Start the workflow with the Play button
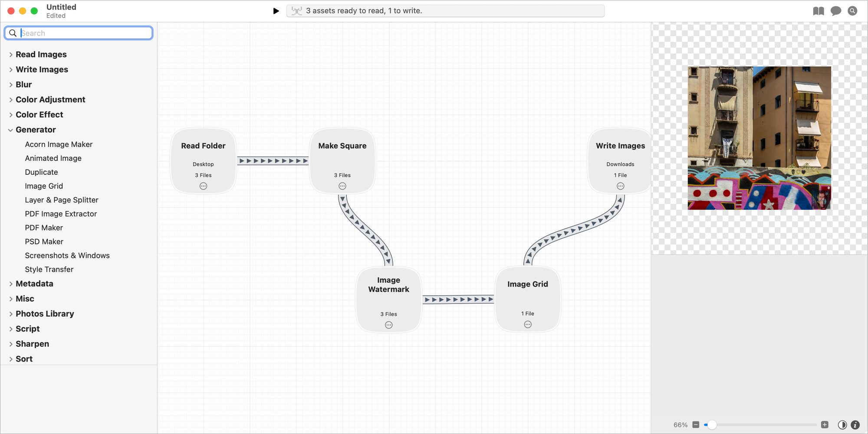The width and height of the screenshot is (868, 434). pyautogui.click(x=276, y=10)
